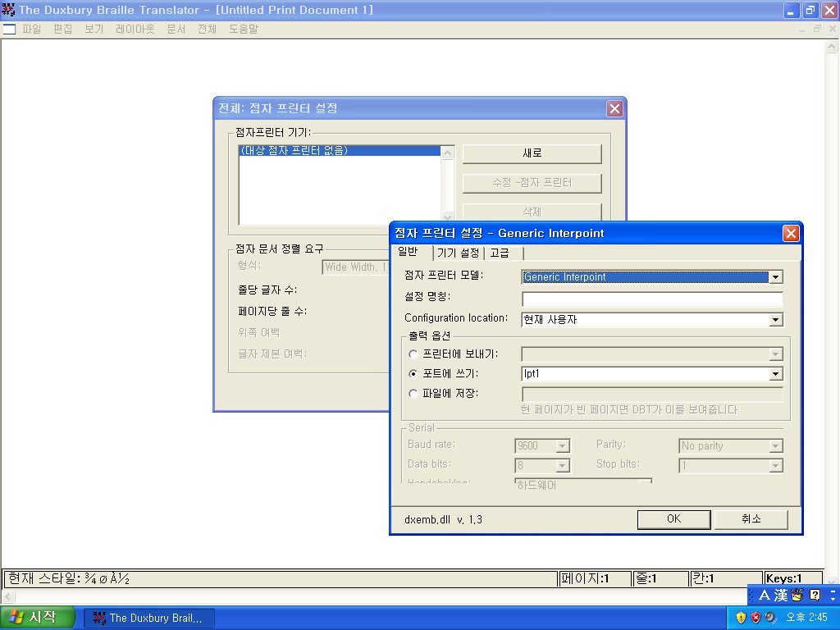Click the main window vertical scrollbar up arrow
840x630 pixels.
(x=831, y=47)
